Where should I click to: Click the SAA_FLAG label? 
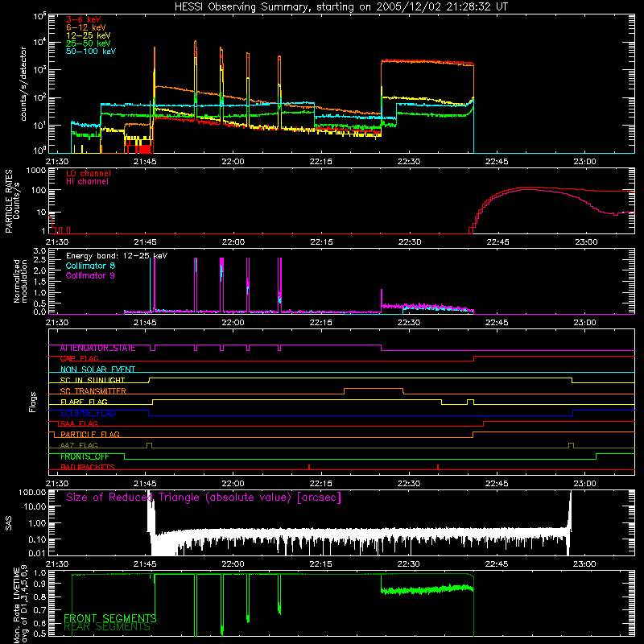point(79,424)
